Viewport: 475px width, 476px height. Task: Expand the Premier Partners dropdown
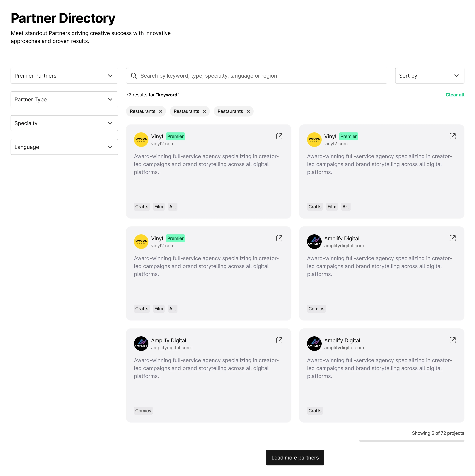point(64,76)
